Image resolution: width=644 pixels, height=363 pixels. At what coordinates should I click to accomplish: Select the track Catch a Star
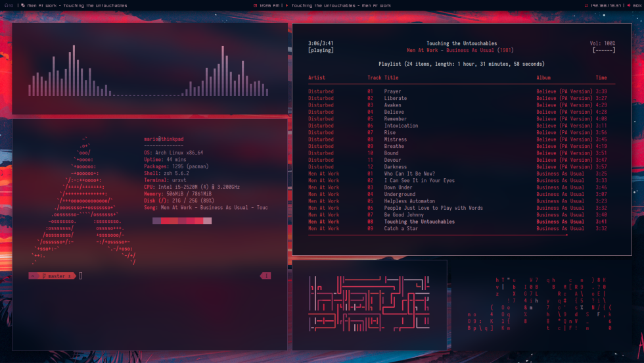(457, 228)
